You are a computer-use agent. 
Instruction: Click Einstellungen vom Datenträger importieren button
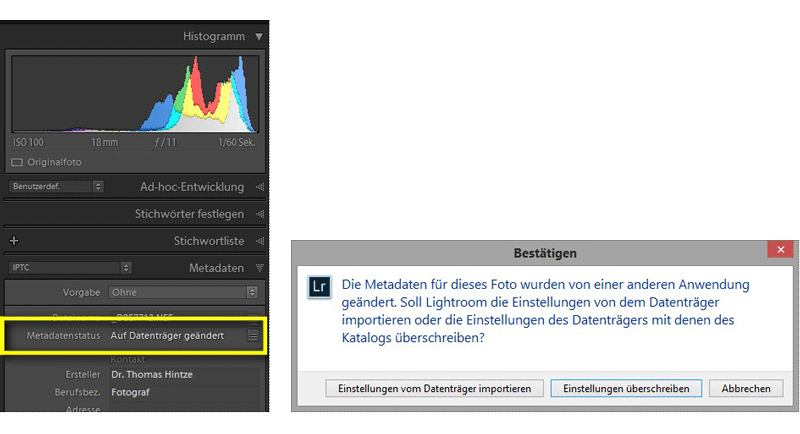click(434, 388)
